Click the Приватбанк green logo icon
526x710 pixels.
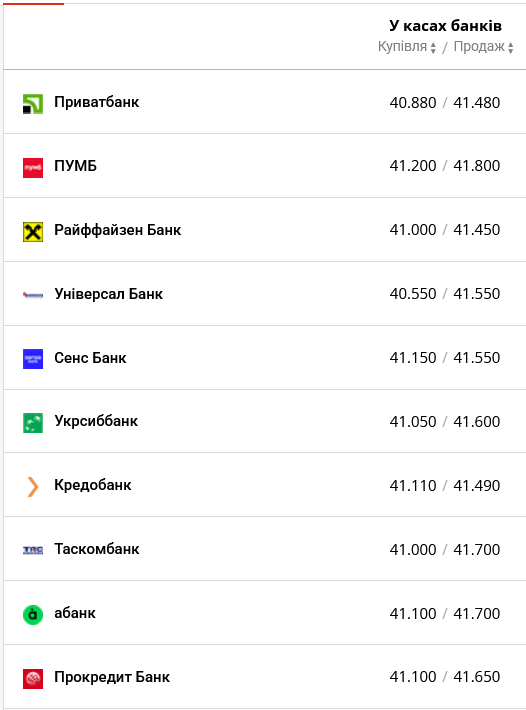coord(33,104)
